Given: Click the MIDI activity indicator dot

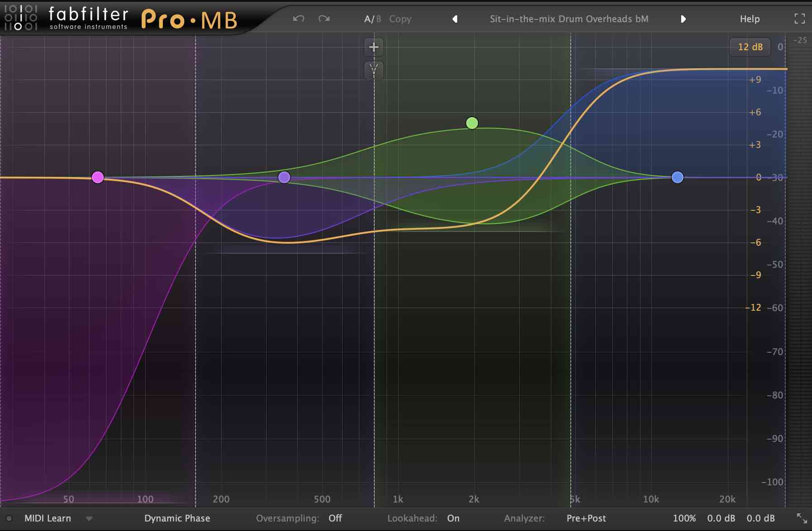Looking at the screenshot, I should pos(9,518).
